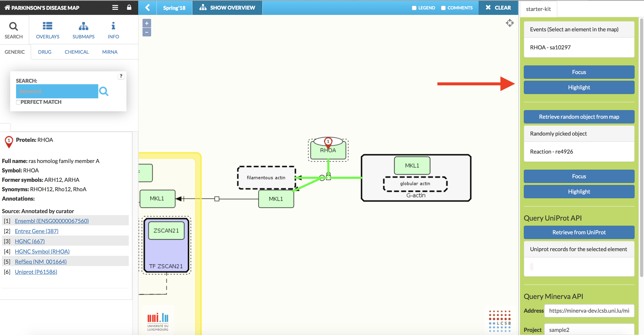Click Show Overview button
Image resolution: width=644 pixels, height=335 pixels.
(x=227, y=7)
